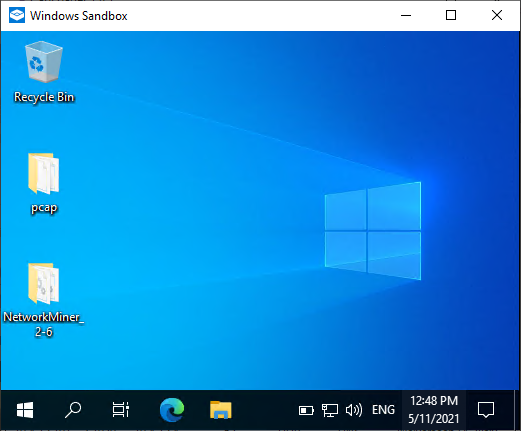521x431 pixels.
Task: Open network status tray icon
Action: tap(330, 410)
